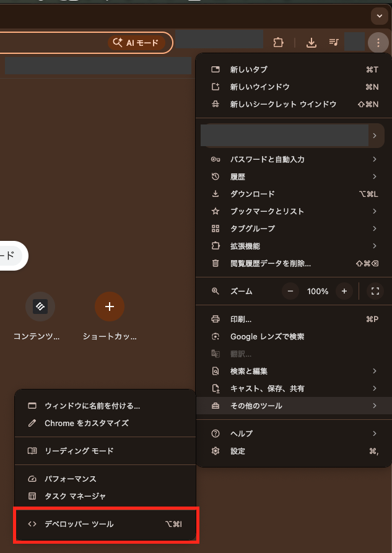Open the downloads arrow icon in toolbar
The height and width of the screenshot is (553, 392).
pos(311,43)
